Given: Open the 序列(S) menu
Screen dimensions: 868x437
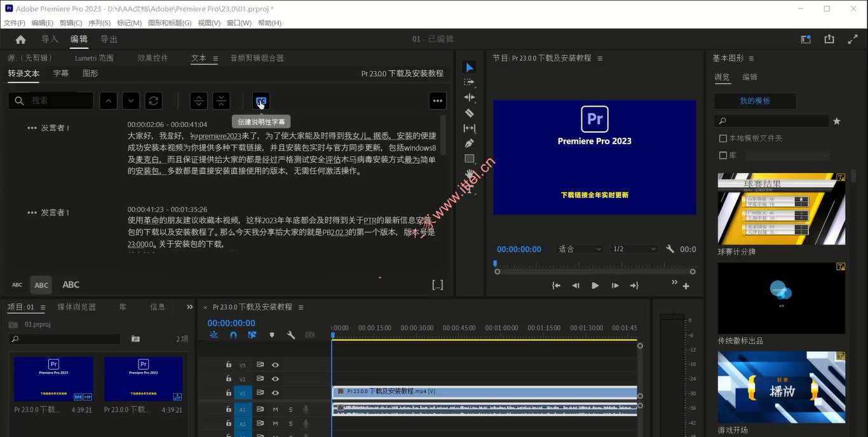Looking at the screenshot, I should (x=99, y=23).
